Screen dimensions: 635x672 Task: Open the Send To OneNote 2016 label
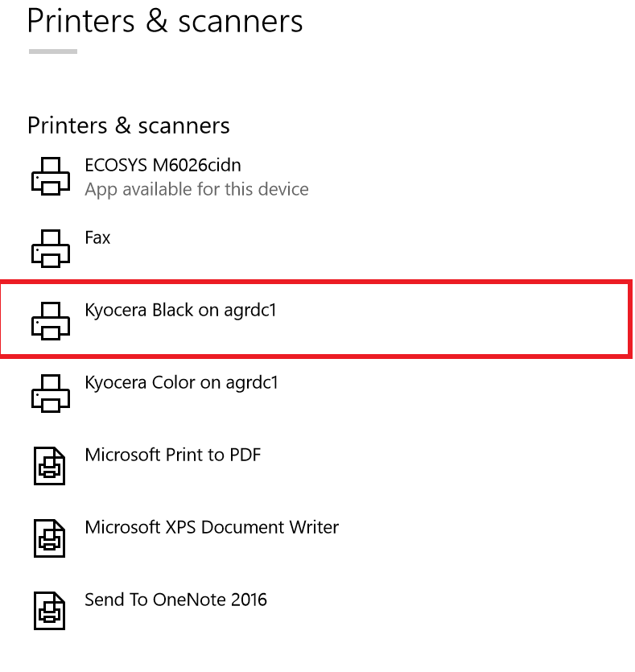(x=175, y=600)
